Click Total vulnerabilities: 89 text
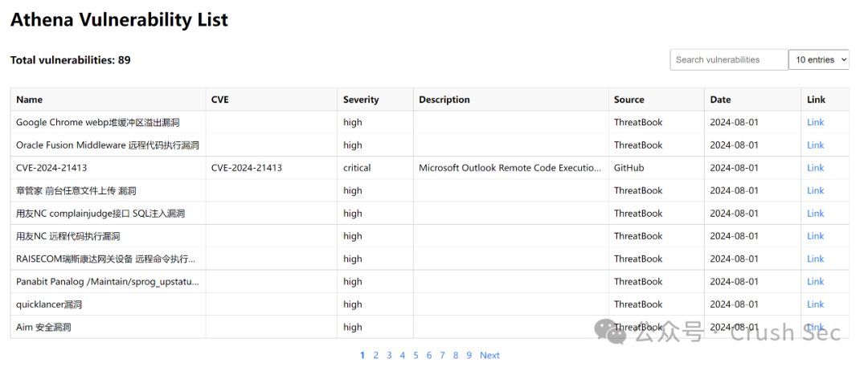Image resolution: width=868 pixels, height=367 pixels. 70,59
